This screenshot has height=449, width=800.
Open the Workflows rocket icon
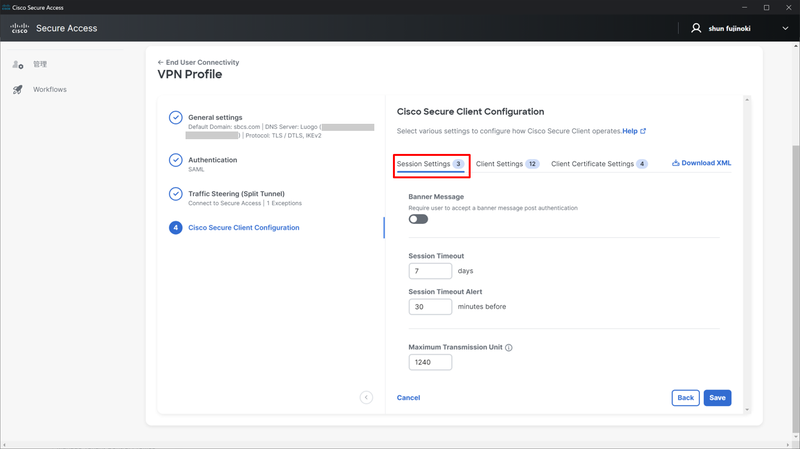pyautogui.click(x=18, y=90)
